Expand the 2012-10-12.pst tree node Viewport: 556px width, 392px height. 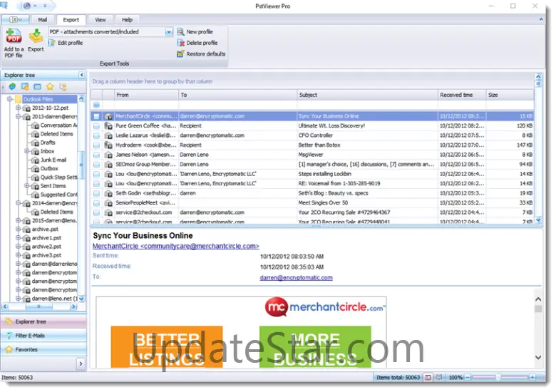[18, 108]
